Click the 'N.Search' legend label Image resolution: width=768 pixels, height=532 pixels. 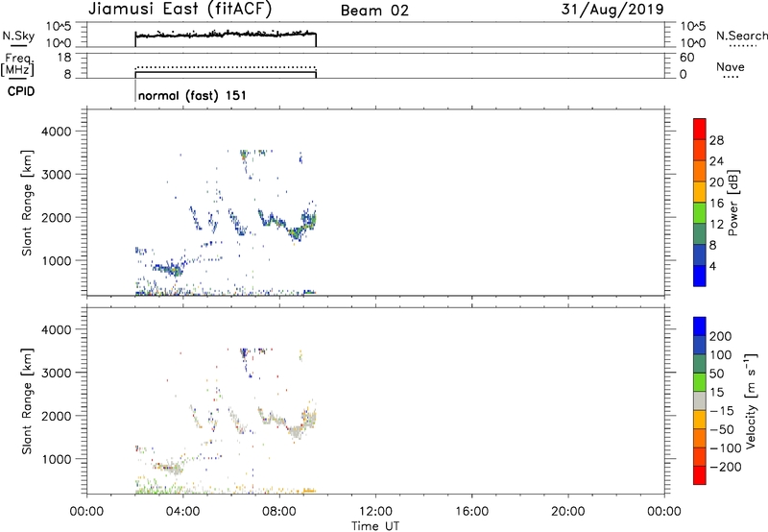pyautogui.click(x=741, y=36)
